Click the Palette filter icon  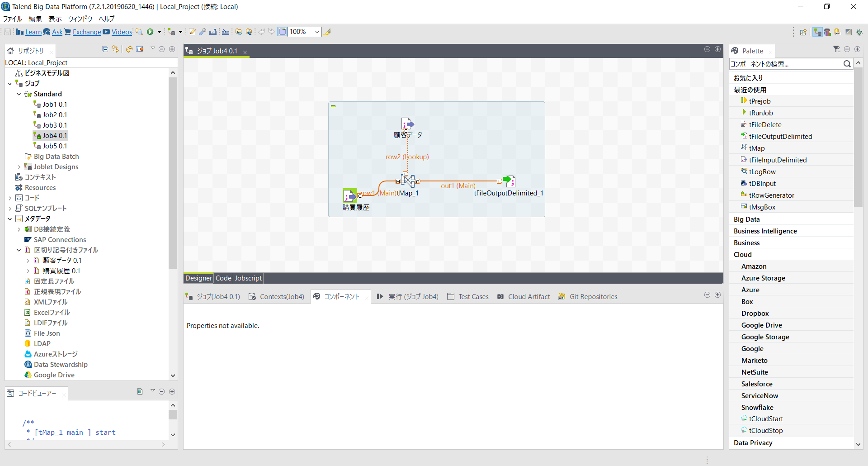(x=836, y=49)
